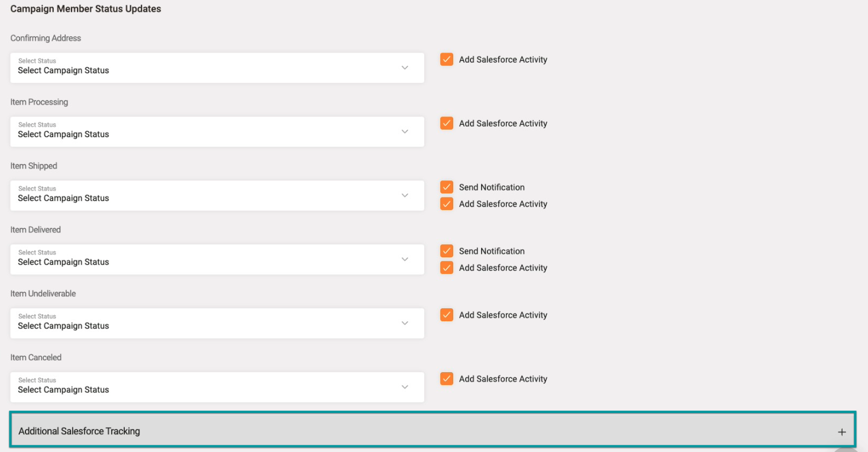Viewport: 868px width, 452px height.
Task: Click chevron arrow in Item Processing dropdown
Action: click(x=405, y=132)
